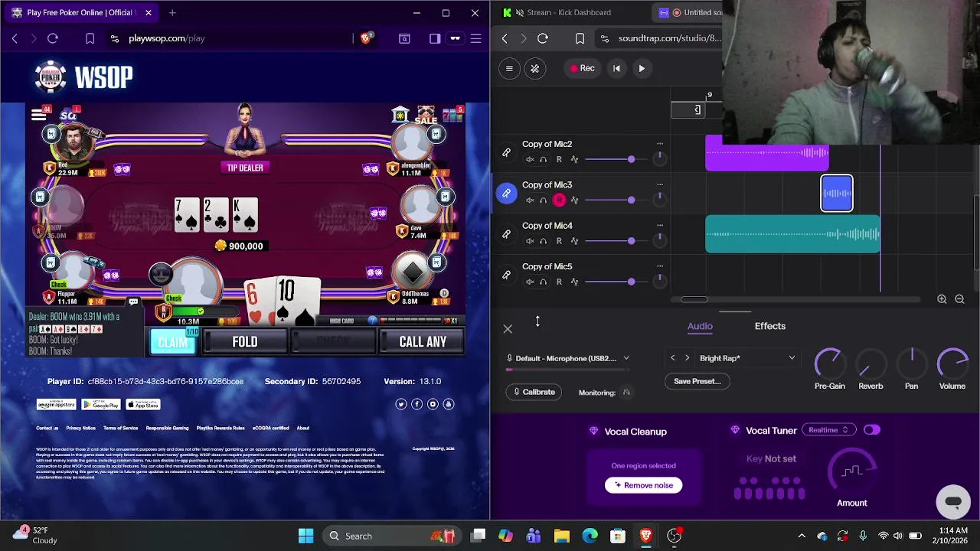
Task: Select the Copy of Mic3 instrument icon
Action: [x=506, y=193]
